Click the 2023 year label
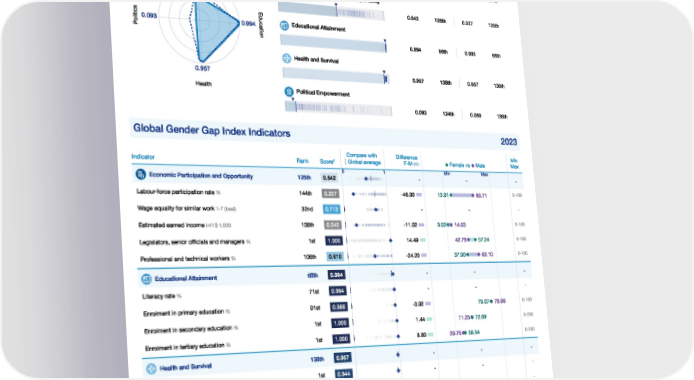694x380 pixels. [509, 142]
